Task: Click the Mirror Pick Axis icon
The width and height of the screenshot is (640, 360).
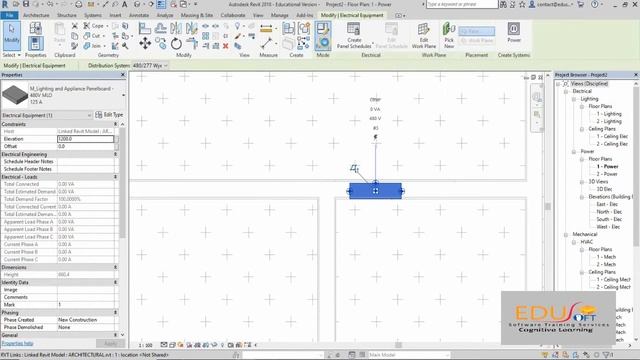Action: point(176,28)
